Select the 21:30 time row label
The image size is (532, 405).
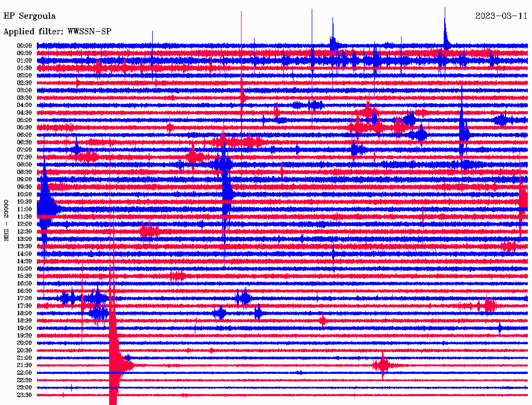pos(24,366)
